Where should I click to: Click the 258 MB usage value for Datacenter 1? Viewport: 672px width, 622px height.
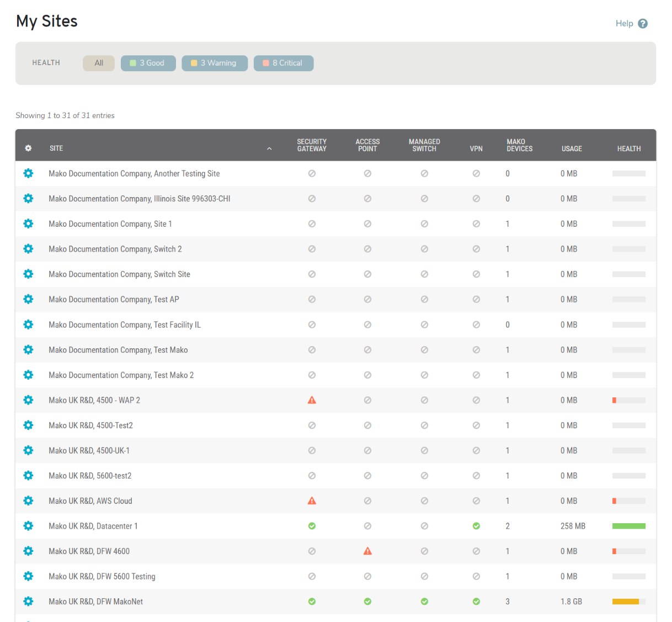(x=572, y=526)
